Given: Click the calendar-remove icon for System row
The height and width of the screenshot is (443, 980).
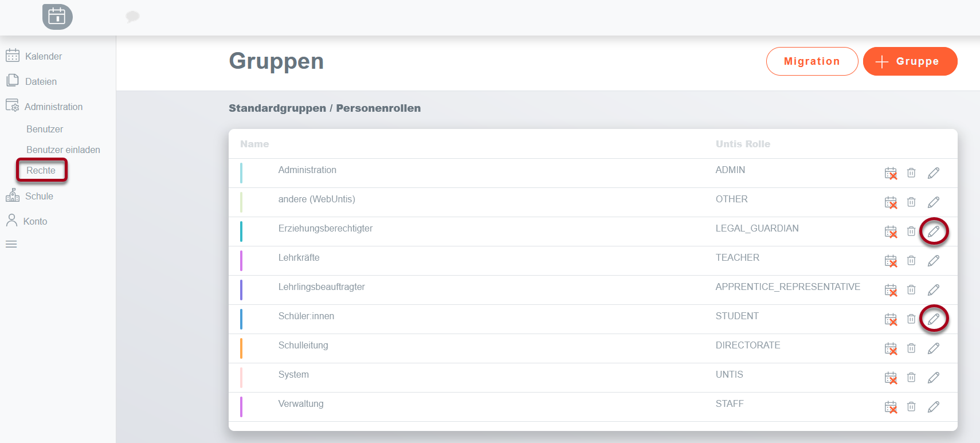Looking at the screenshot, I should coord(891,378).
